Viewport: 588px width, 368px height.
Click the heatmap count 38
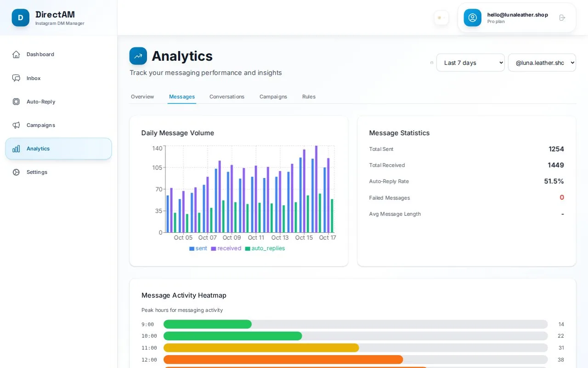pos(561,360)
